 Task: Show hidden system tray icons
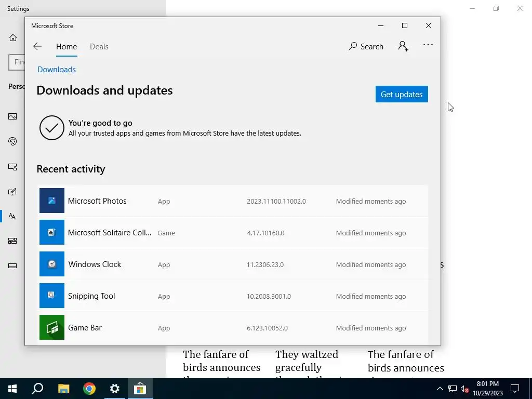(440, 389)
